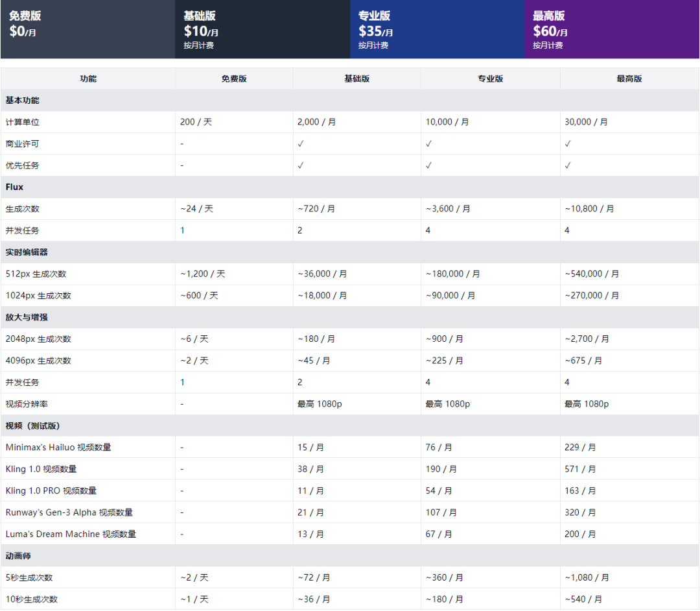Click the Kling 1.0 PRO 视频数量 label
This screenshot has width=700, height=611.
pos(51,491)
